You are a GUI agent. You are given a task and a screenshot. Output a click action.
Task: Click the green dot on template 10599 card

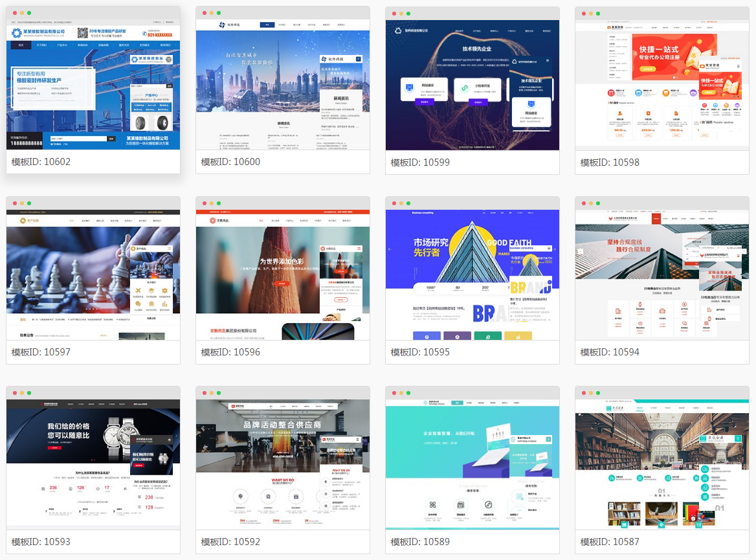click(x=408, y=13)
